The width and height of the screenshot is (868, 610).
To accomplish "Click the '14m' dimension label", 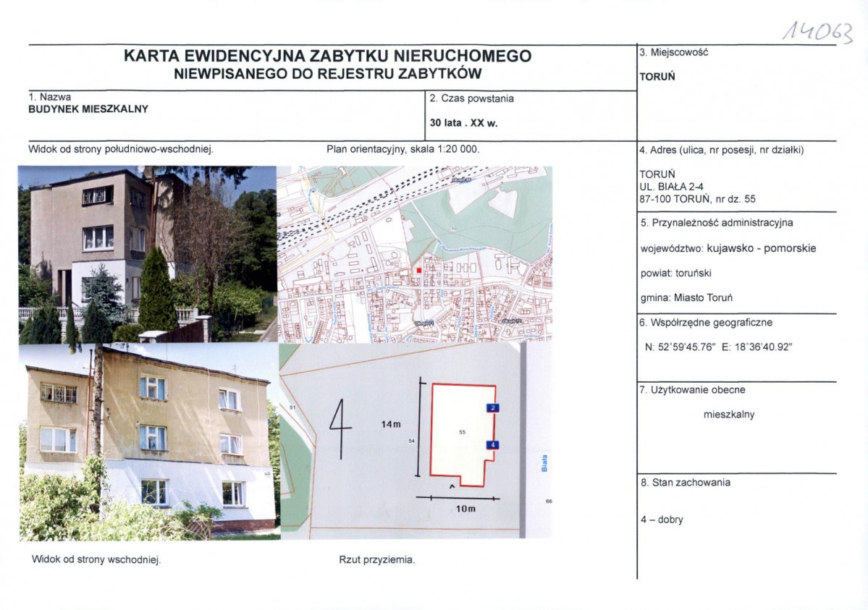I will click(x=391, y=424).
